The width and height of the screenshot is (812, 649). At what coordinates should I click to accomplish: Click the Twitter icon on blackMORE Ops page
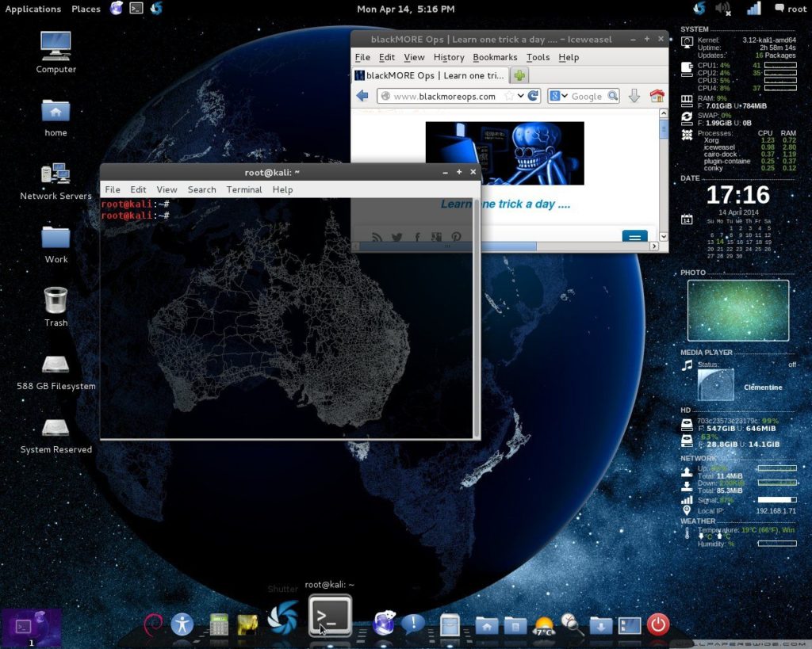click(397, 236)
